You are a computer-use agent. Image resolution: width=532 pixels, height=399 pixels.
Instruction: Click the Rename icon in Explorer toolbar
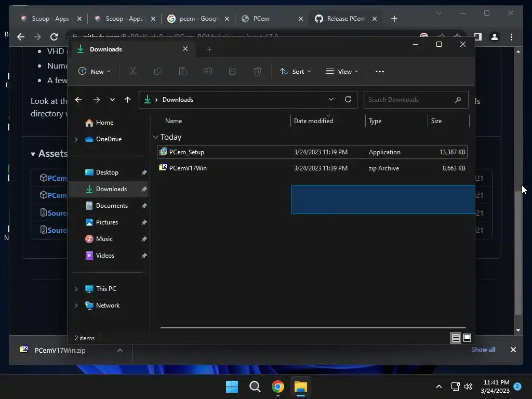pyautogui.click(x=208, y=71)
